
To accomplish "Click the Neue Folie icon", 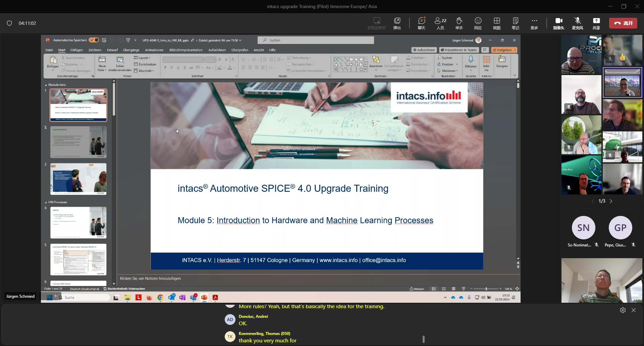I will point(102,60).
